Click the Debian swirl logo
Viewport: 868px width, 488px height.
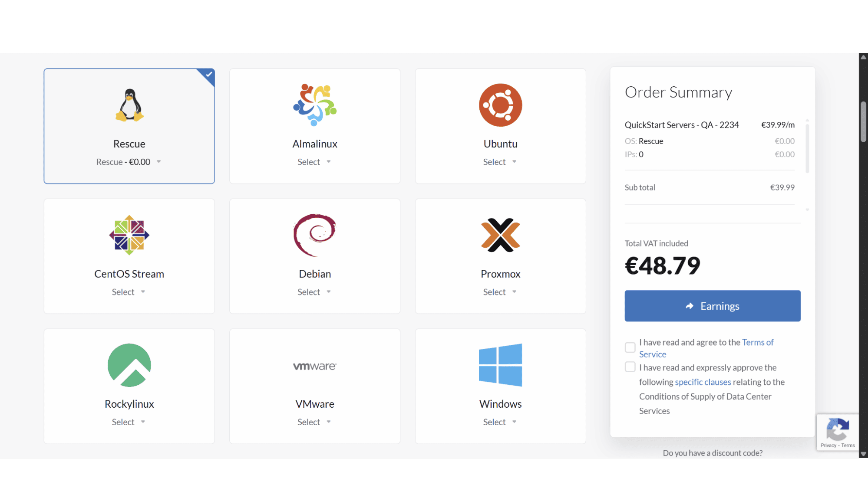pos(315,235)
